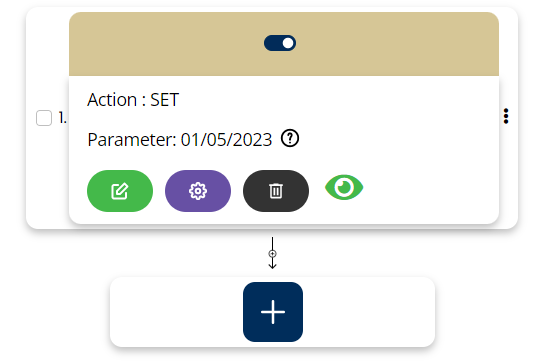The width and height of the screenshot is (548, 362).
Task: Click the arrowhead below the connector line
Action: click(273, 265)
